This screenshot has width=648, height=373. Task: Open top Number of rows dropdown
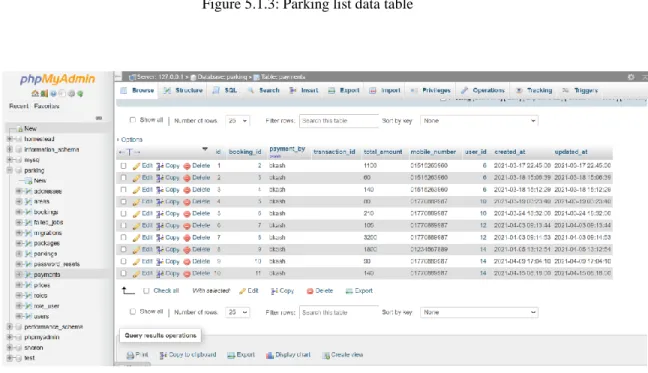[238, 121]
